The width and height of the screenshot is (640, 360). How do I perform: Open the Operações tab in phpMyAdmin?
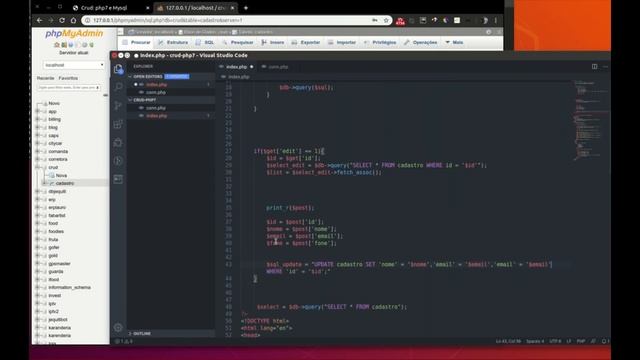pos(420,42)
